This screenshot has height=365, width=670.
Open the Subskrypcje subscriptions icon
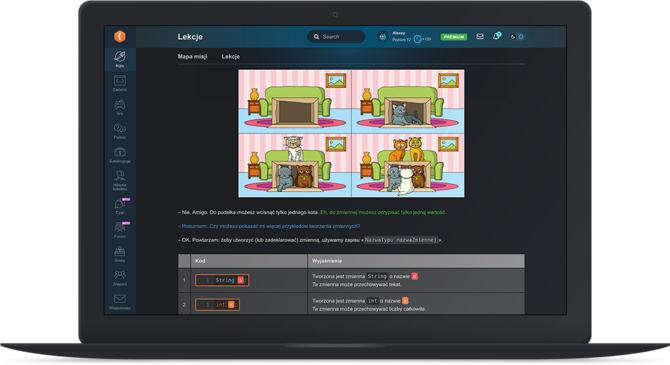click(x=120, y=155)
